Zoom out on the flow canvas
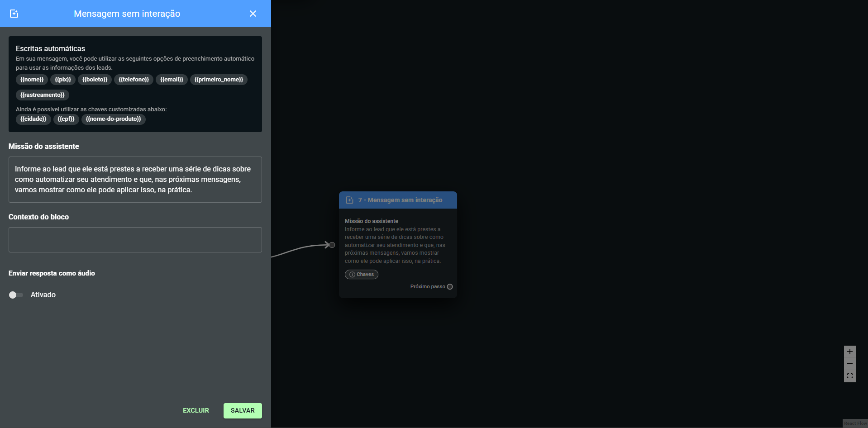868x428 pixels. pos(849,364)
